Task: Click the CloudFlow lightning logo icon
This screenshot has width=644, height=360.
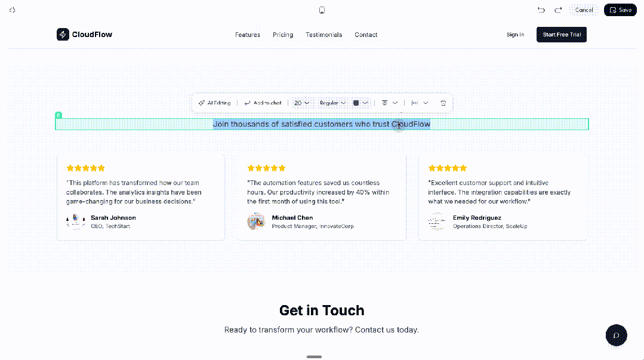Action: coord(63,34)
